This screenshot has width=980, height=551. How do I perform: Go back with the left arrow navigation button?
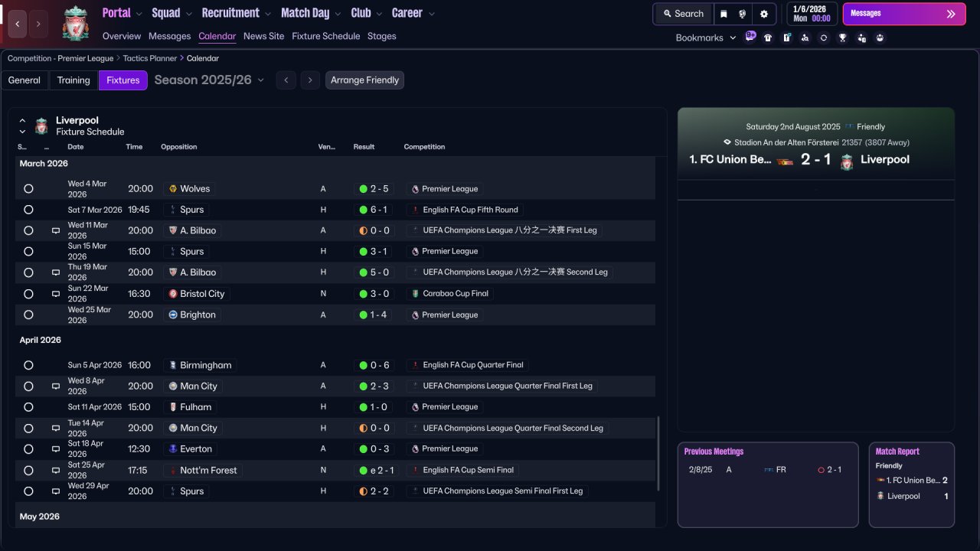(x=18, y=24)
